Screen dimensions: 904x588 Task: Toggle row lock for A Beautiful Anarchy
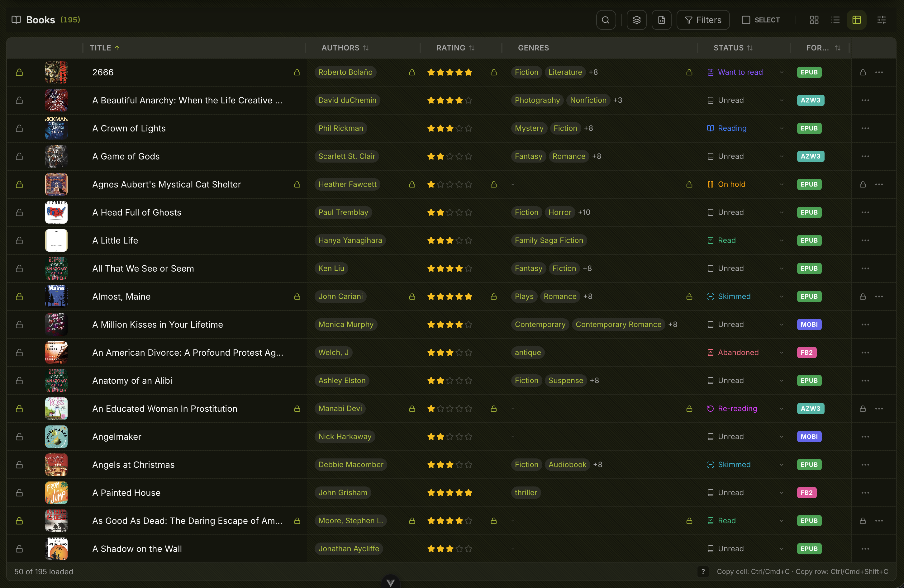pyautogui.click(x=19, y=100)
